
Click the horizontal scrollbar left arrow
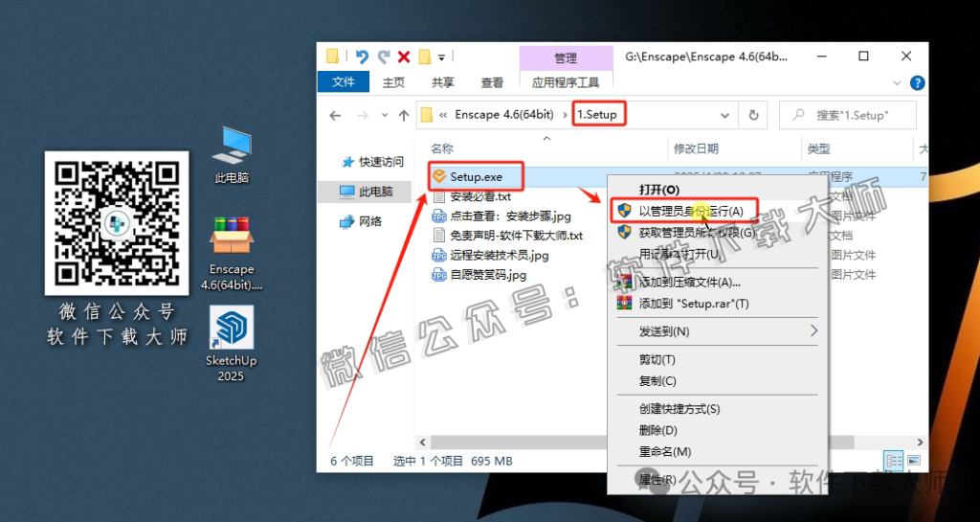coord(422,442)
